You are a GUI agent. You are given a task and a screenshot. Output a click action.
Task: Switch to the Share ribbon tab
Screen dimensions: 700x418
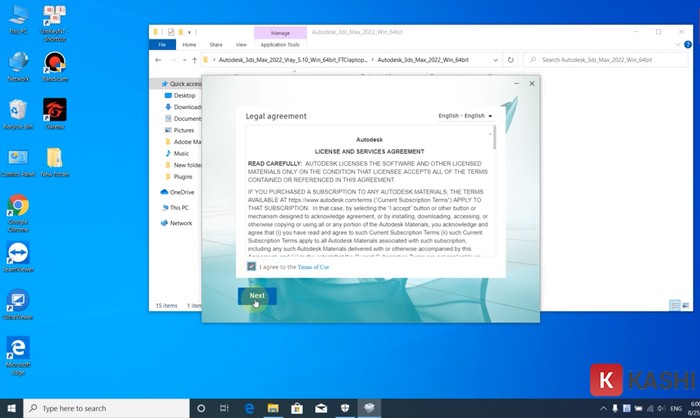pos(215,45)
